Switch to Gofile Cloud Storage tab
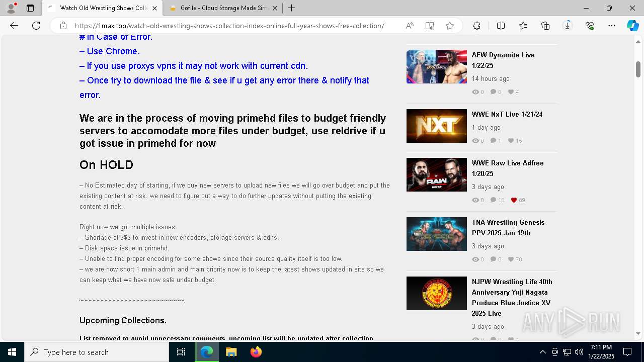The image size is (644, 362). (x=223, y=8)
